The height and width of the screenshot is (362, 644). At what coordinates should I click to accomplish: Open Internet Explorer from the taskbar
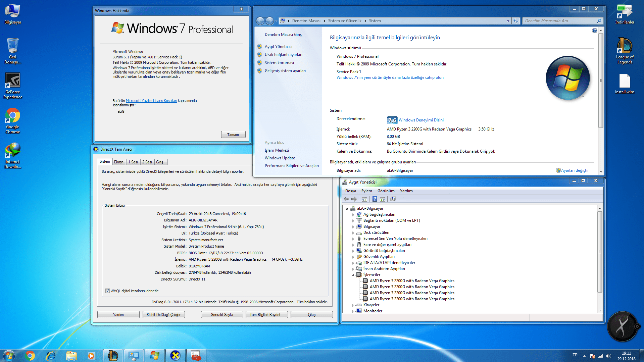pyautogui.click(x=51, y=355)
